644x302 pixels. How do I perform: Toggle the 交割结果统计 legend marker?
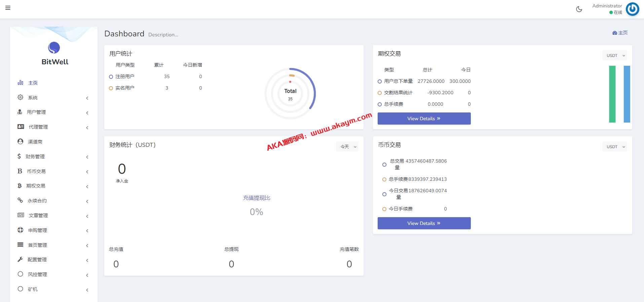coord(380,93)
